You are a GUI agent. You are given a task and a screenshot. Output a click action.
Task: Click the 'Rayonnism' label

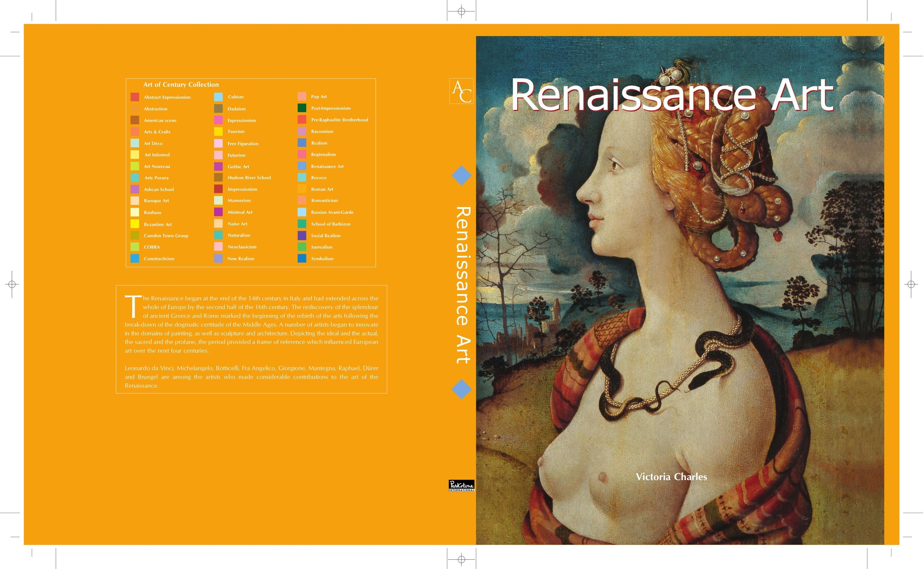coord(322,131)
